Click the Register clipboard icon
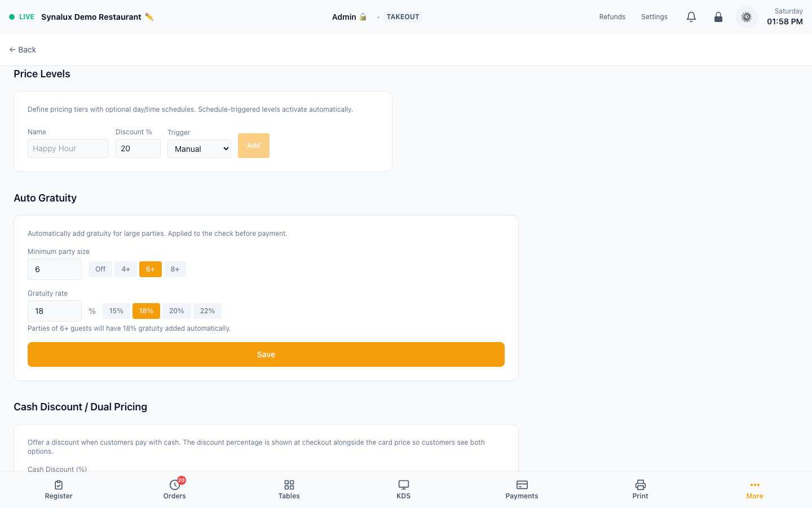The image size is (812, 508). 59,485
